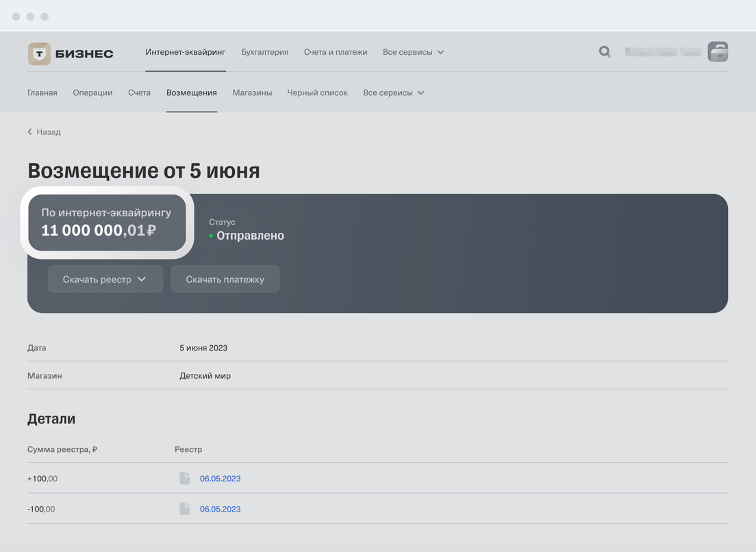
Task: Click the БИЗНЕС brand text
Action: click(x=84, y=53)
